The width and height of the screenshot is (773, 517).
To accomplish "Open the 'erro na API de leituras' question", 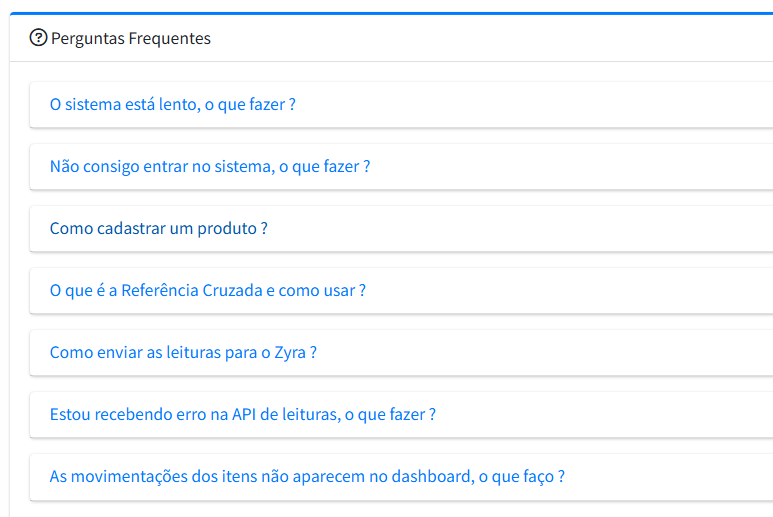I will [x=242, y=414].
